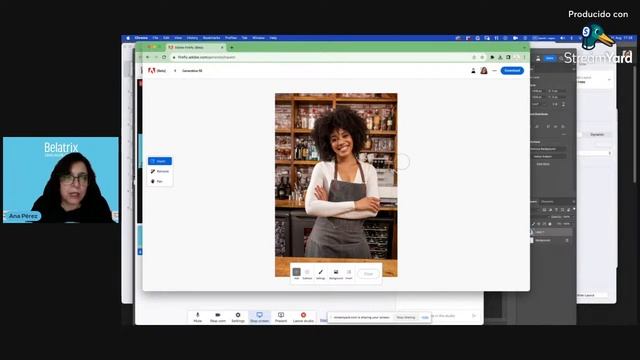
Task: Choose the Subtract brush mode icon
Action: pos(307,273)
